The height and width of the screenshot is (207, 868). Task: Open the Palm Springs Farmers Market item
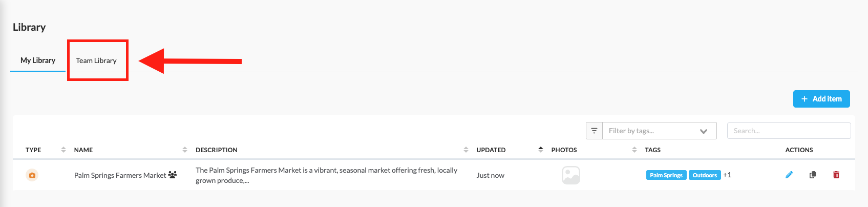pyautogui.click(x=120, y=175)
